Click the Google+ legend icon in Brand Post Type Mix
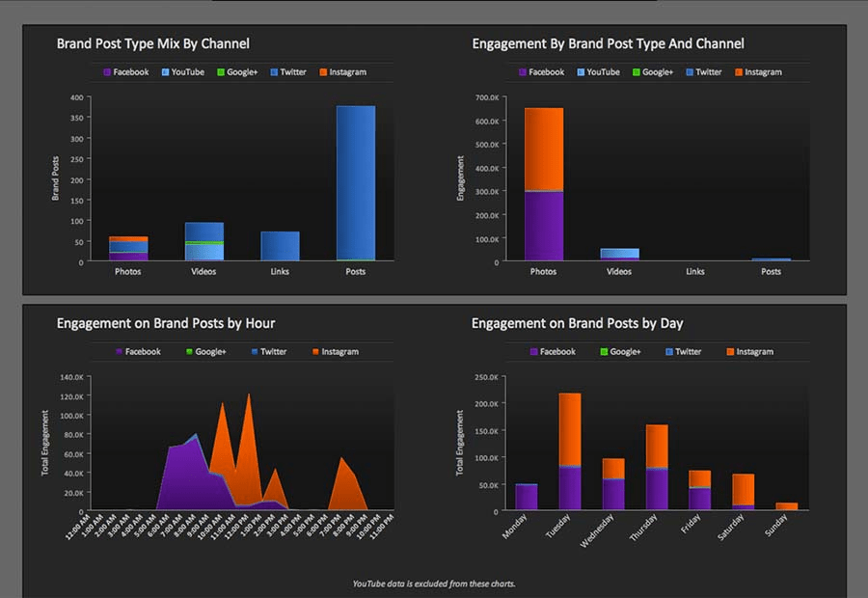This screenshot has width=868, height=598. coord(223,71)
